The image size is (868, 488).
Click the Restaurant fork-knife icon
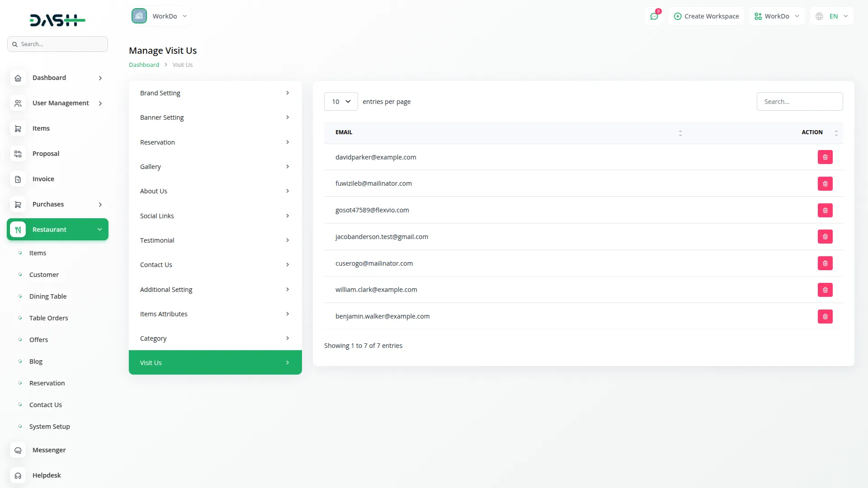click(x=18, y=230)
